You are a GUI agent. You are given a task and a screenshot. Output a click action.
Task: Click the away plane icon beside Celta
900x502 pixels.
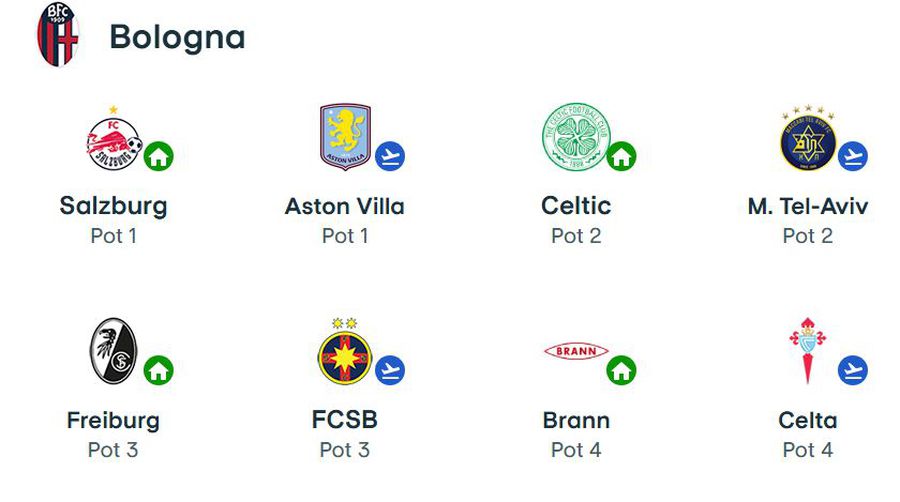coord(852,370)
